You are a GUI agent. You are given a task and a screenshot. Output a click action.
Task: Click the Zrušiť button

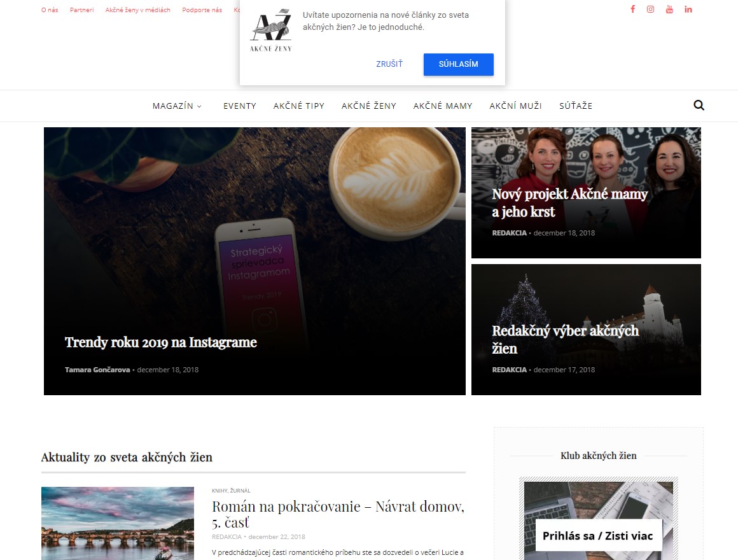tap(389, 64)
